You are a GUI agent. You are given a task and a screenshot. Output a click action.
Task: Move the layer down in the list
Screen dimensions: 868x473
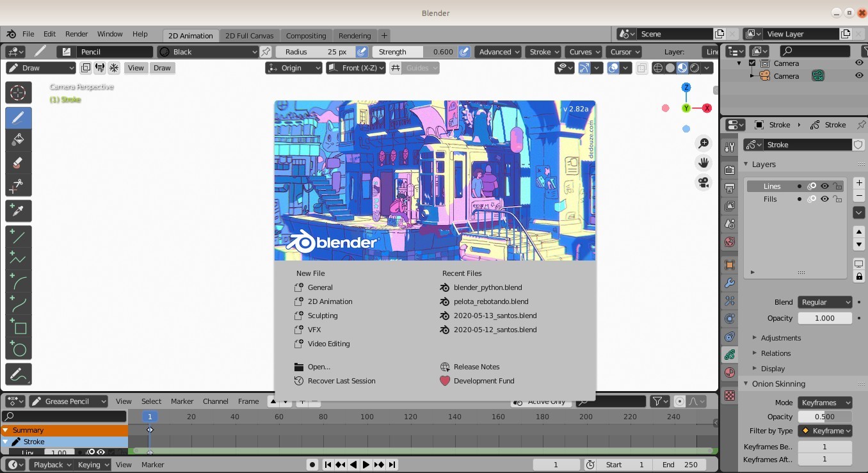click(x=859, y=245)
